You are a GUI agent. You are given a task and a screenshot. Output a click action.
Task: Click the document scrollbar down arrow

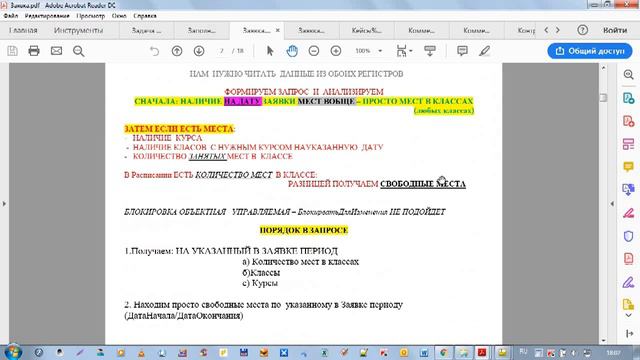pyautogui.click(x=604, y=340)
